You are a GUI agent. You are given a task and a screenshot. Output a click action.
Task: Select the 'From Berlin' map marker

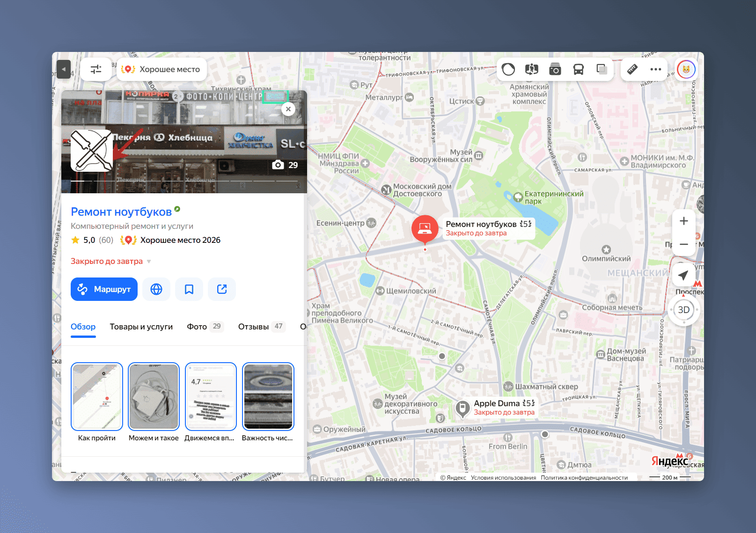click(508, 438)
